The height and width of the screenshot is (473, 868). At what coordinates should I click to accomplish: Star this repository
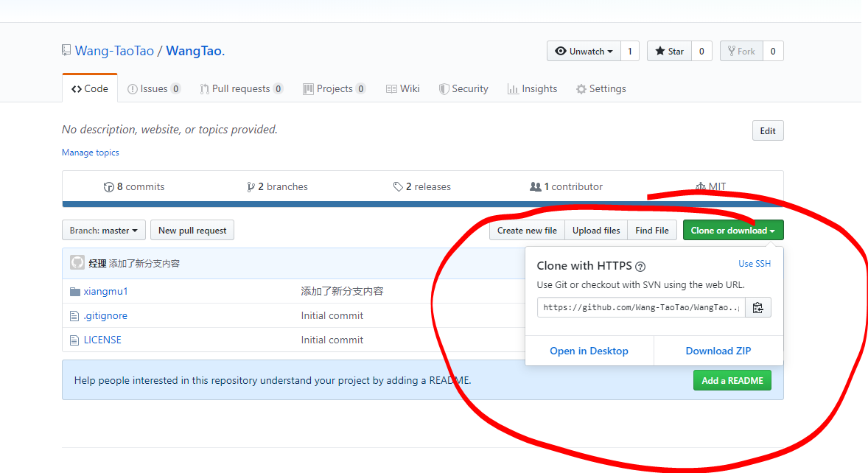click(x=669, y=51)
